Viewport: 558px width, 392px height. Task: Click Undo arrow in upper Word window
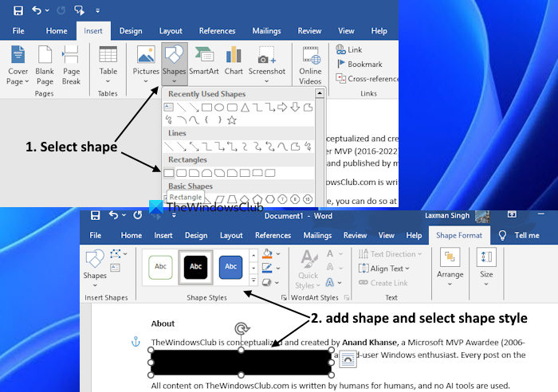(37, 10)
